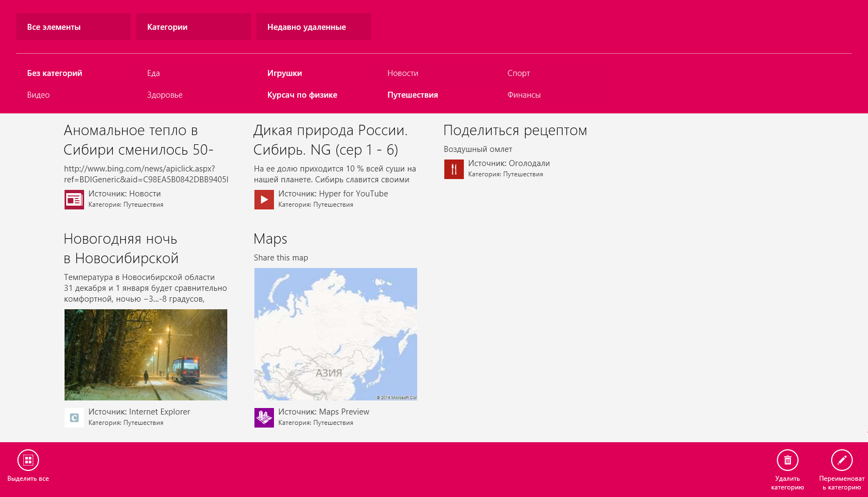868x497 pixels.
Task: Open the Категории tab
Action: (x=194, y=27)
